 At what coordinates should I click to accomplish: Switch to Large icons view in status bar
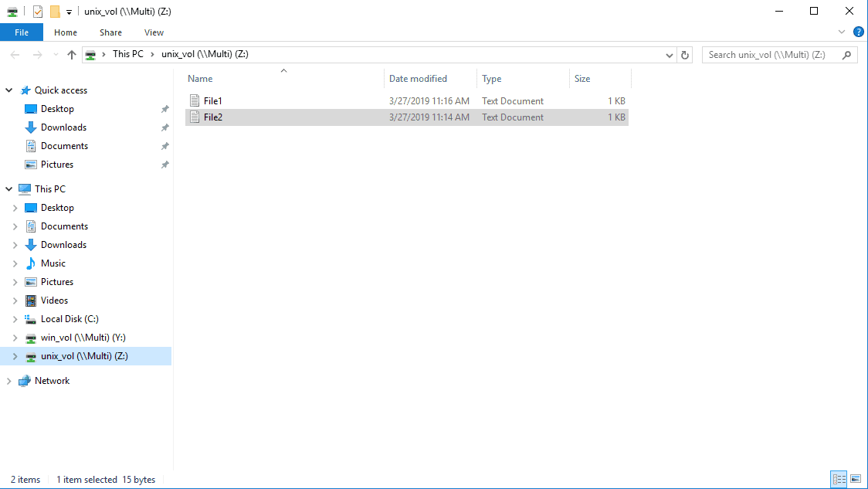(855, 480)
